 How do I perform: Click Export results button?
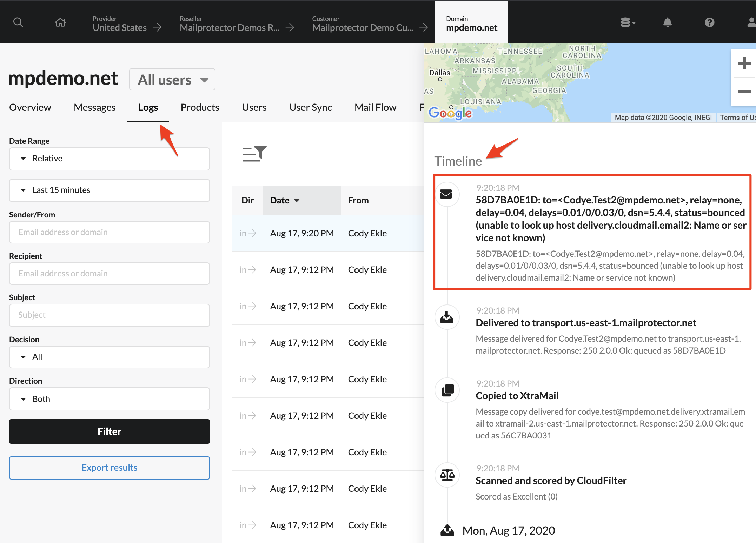tap(110, 468)
